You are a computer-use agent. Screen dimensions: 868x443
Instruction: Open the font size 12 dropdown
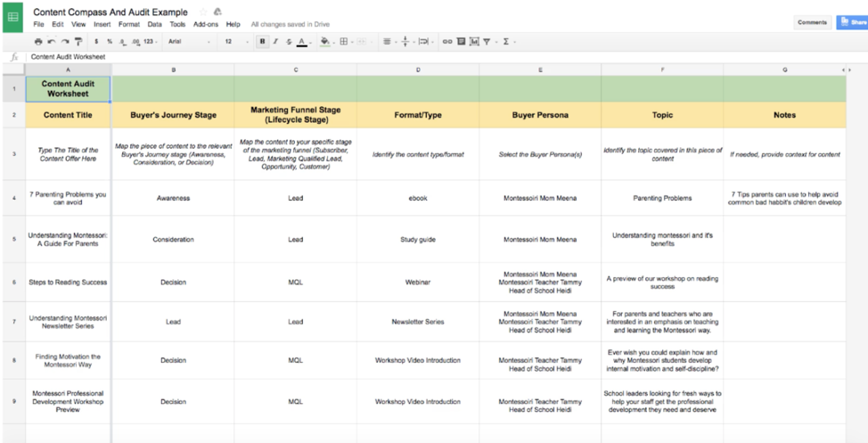click(236, 41)
